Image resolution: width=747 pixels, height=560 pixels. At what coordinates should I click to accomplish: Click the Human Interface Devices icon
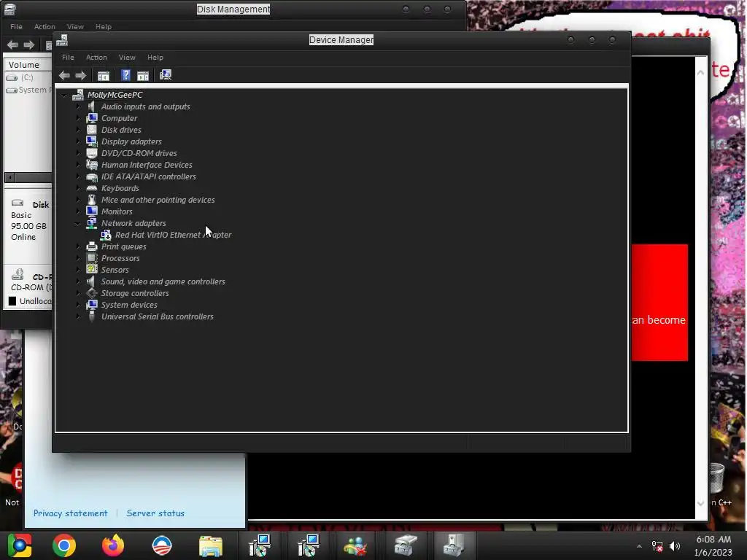(91, 165)
